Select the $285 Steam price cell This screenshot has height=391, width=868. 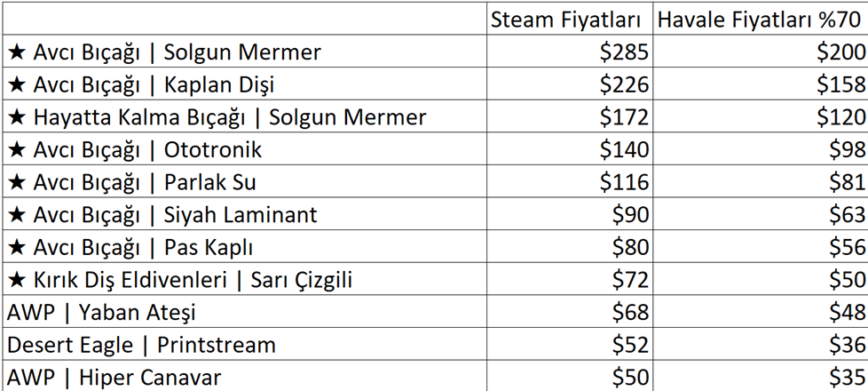[570, 52]
